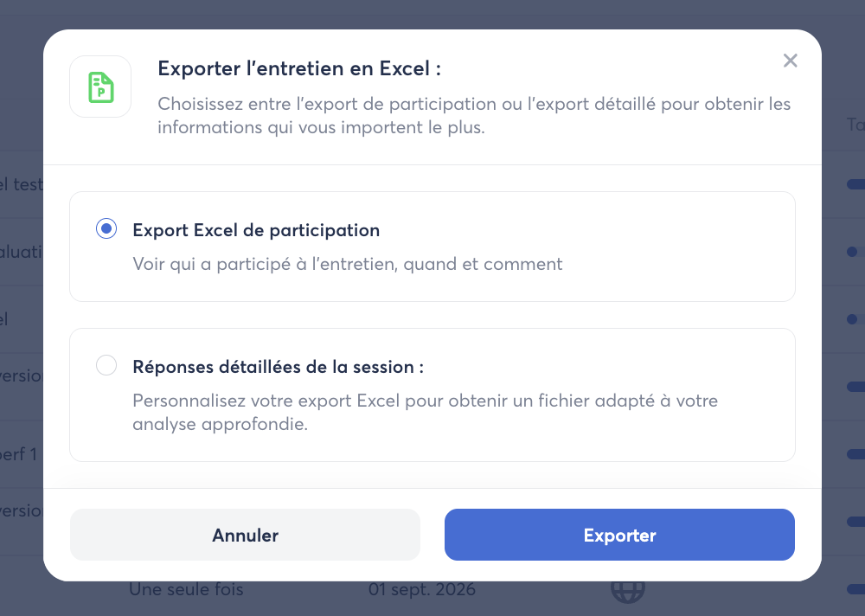Click the progress dot of 'aluati' row

point(852,252)
